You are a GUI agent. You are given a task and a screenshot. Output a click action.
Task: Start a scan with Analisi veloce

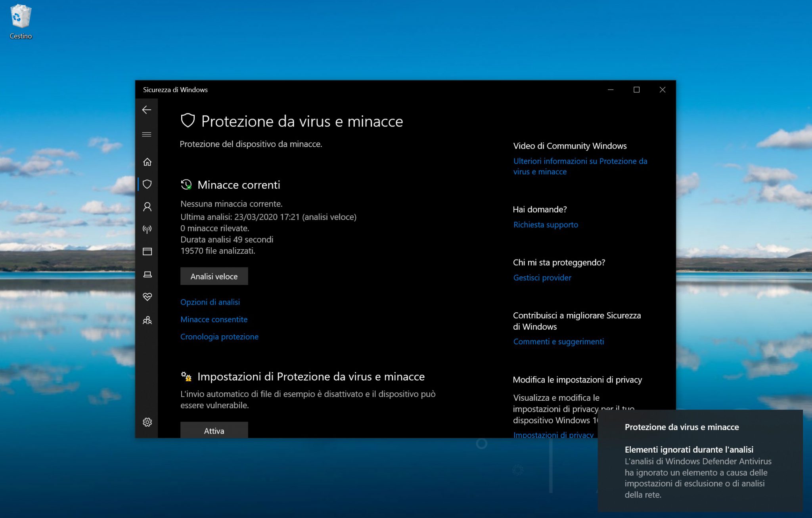[214, 276]
